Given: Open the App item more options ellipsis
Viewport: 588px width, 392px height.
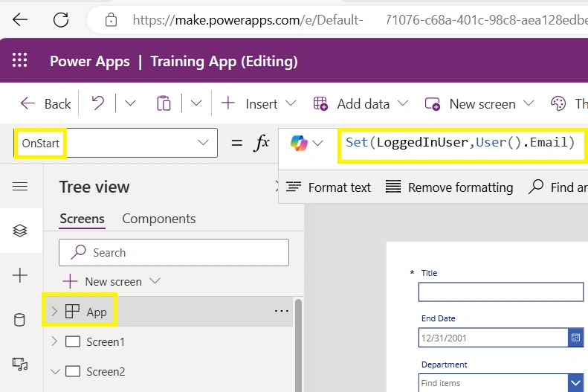Looking at the screenshot, I should point(281,311).
